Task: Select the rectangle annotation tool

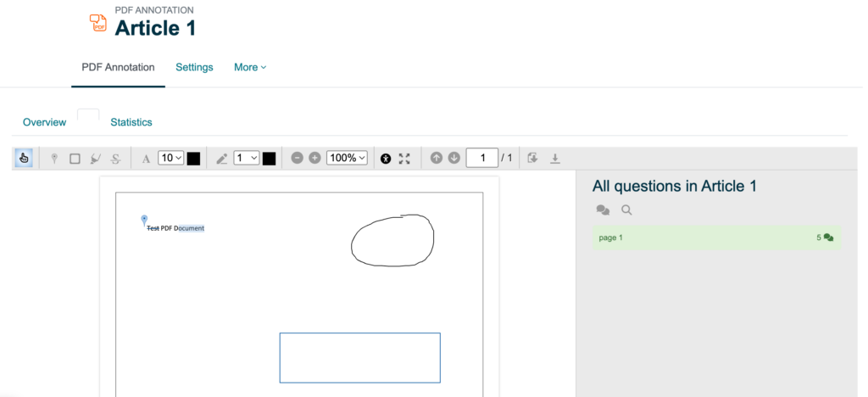Action: 75,159
